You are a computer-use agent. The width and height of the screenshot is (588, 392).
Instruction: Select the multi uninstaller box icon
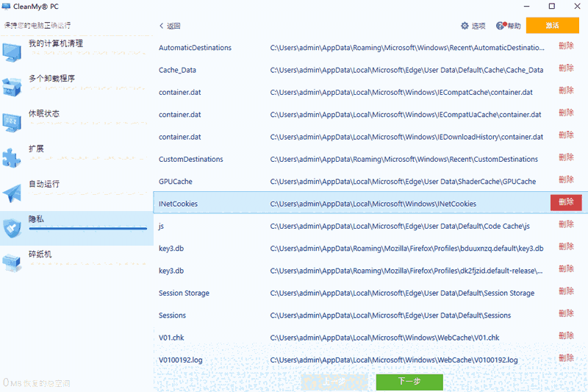pos(12,87)
